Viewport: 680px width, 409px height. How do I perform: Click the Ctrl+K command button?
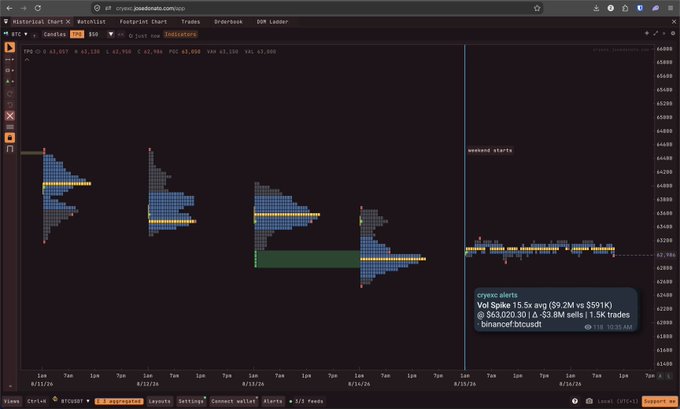coord(36,401)
